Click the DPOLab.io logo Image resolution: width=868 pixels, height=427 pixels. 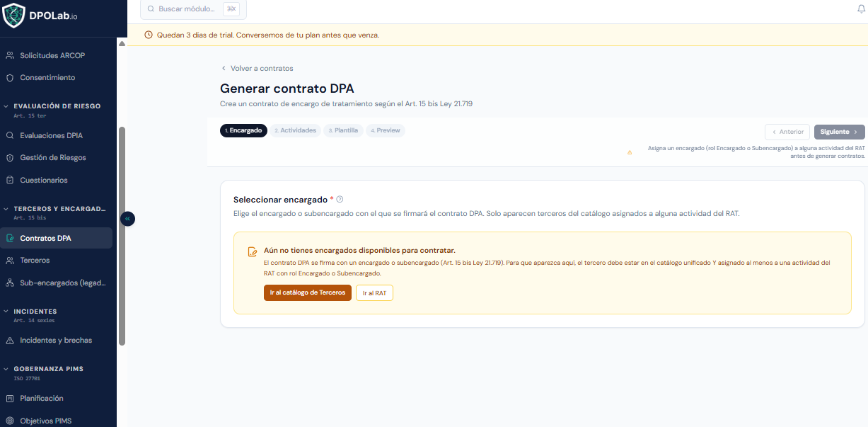tap(40, 16)
